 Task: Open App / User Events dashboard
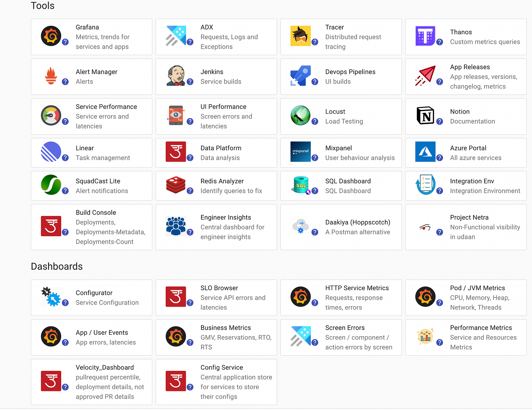pos(102,333)
